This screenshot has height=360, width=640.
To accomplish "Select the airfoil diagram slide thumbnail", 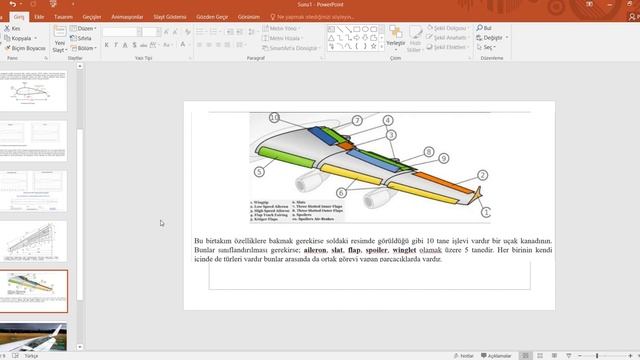I will [x=33, y=91].
